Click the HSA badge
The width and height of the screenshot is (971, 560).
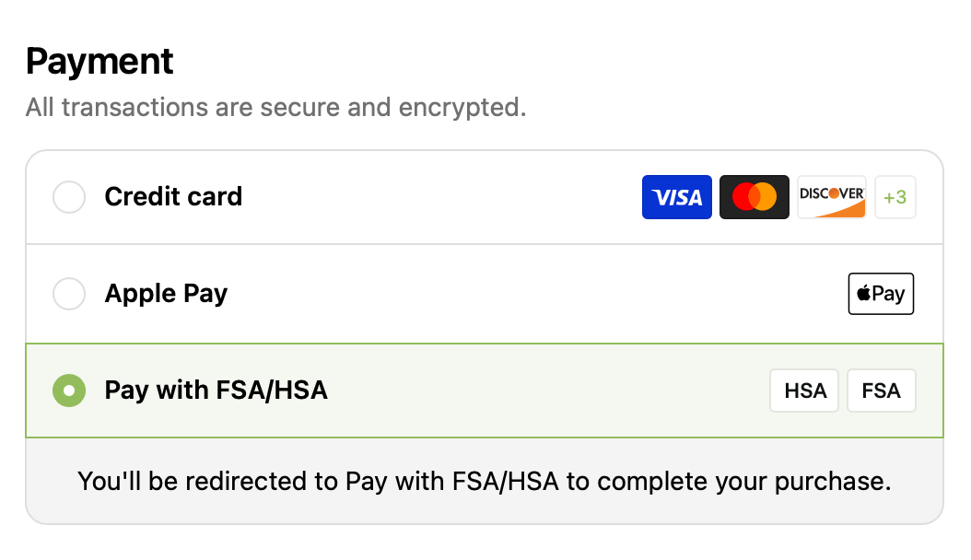[804, 391]
